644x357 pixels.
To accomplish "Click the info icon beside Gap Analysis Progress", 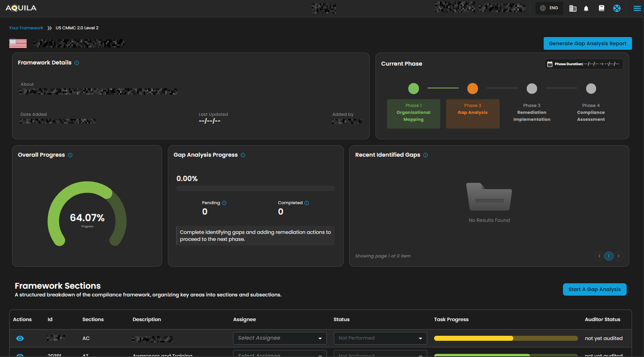I will pyautogui.click(x=243, y=155).
